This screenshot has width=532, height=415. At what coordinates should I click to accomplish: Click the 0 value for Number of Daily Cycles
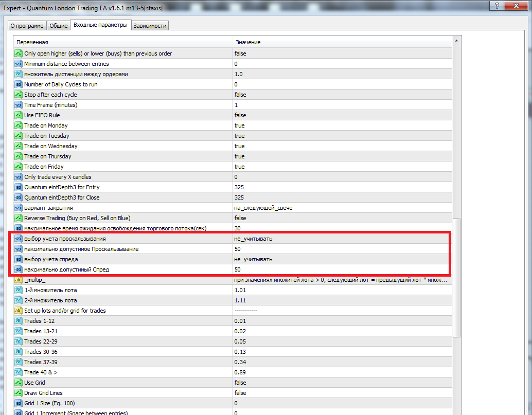pyautogui.click(x=236, y=84)
